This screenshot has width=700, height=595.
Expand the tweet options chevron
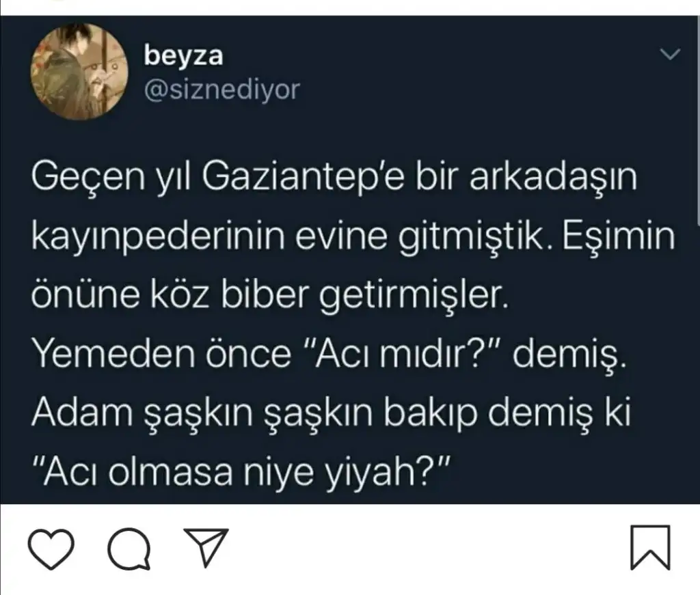pos(670,55)
